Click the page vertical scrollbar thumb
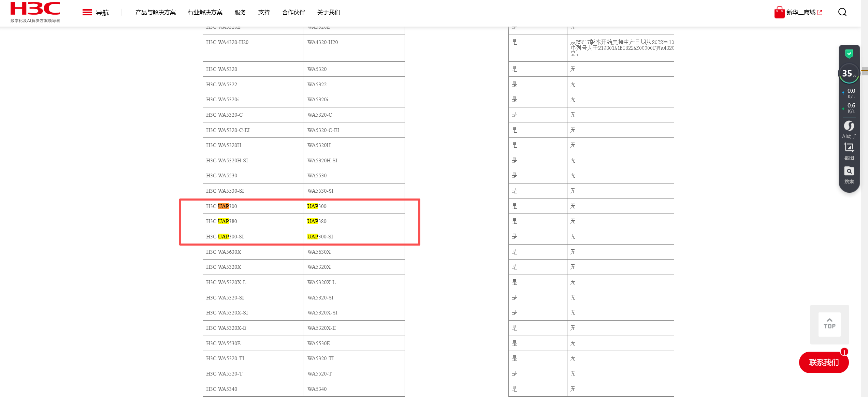868x397 pixels. pos(864,71)
